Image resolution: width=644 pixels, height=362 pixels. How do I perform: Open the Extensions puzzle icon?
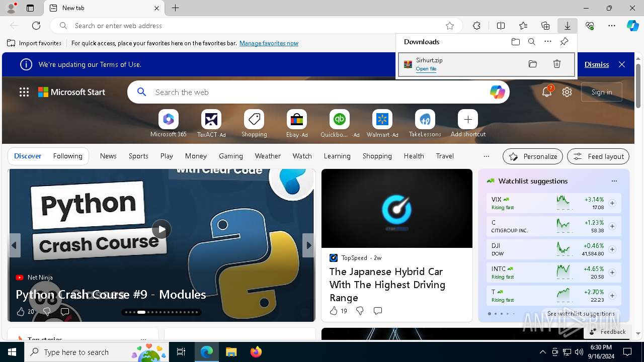[476, 26]
